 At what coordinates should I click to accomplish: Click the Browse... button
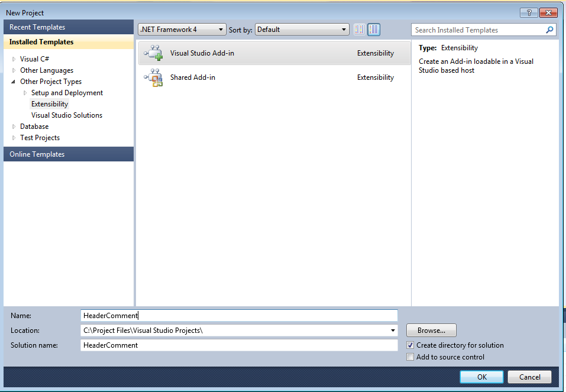point(431,331)
